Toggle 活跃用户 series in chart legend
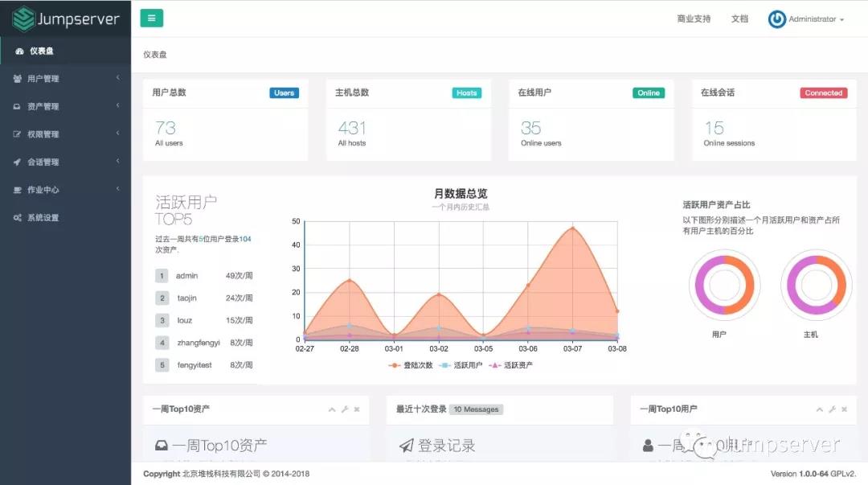The width and height of the screenshot is (868, 485). [x=461, y=365]
